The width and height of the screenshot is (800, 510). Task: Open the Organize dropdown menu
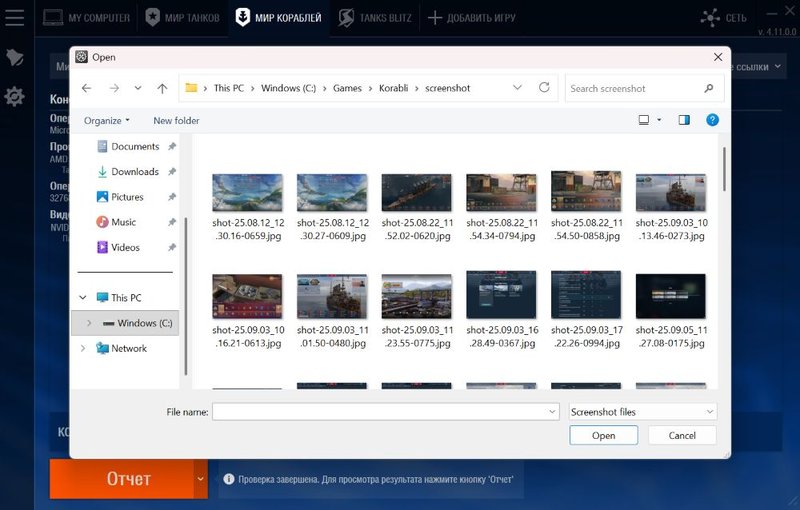(x=107, y=120)
